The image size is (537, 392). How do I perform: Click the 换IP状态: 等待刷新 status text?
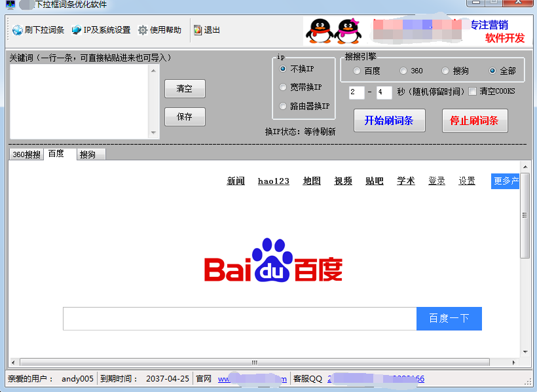click(x=301, y=132)
